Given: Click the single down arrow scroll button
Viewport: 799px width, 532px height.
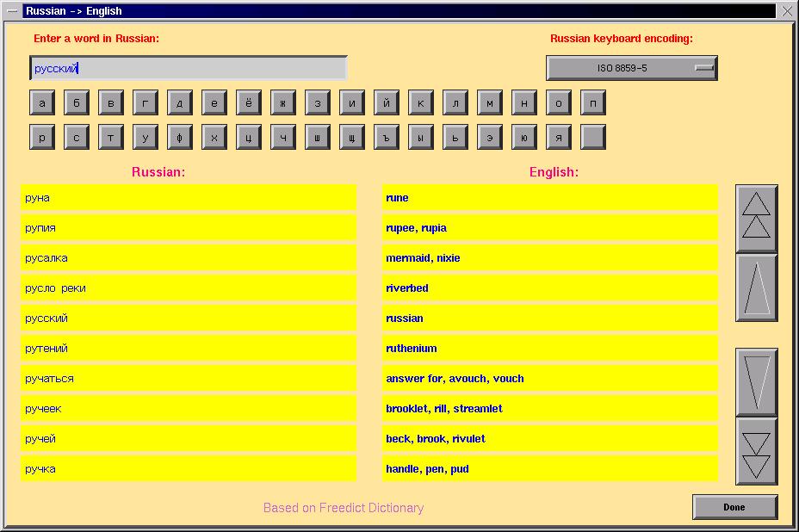Looking at the screenshot, I should pyautogui.click(x=756, y=382).
